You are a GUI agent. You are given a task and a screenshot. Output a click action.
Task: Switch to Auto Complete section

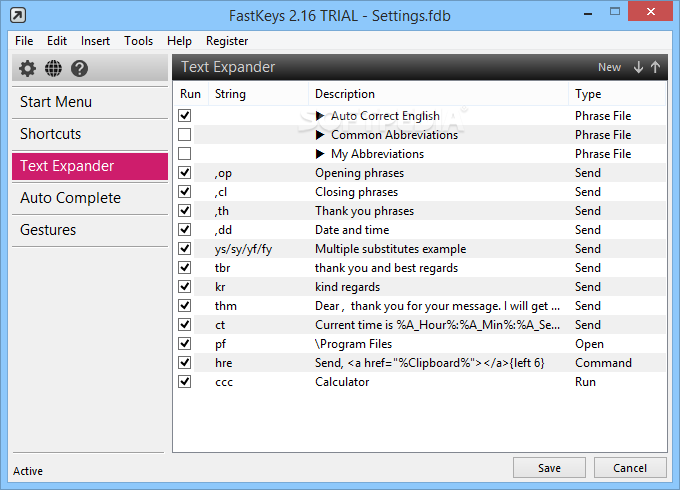(x=90, y=198)
